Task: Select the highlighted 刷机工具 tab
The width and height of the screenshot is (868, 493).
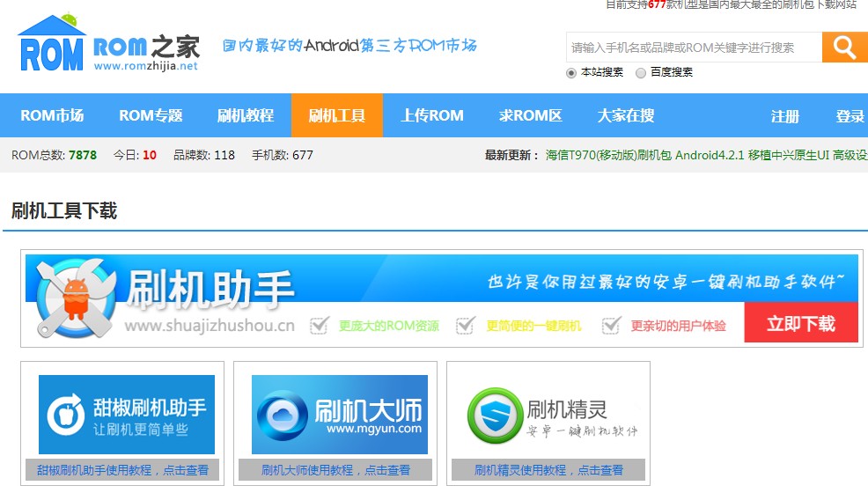Action: pos(337,115)
